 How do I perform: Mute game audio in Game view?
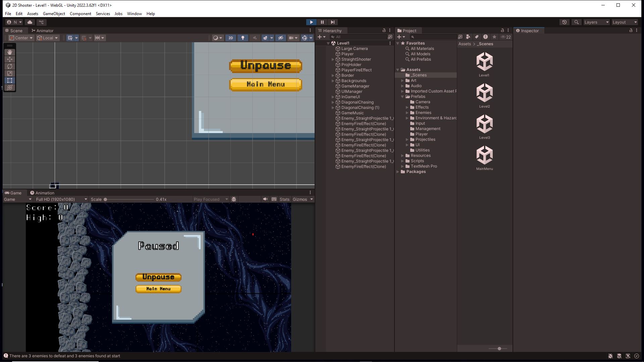pyautogui.click(x=265, y=199)
